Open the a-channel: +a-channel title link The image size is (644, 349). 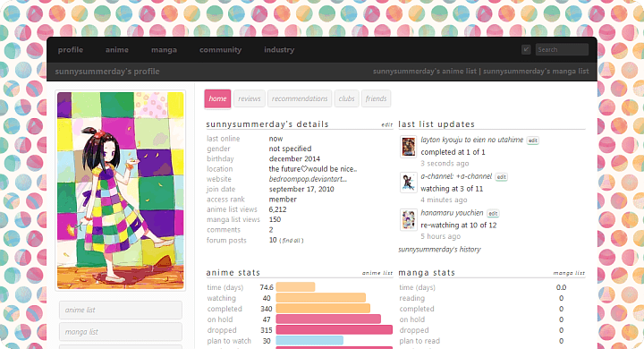(456, 176)
